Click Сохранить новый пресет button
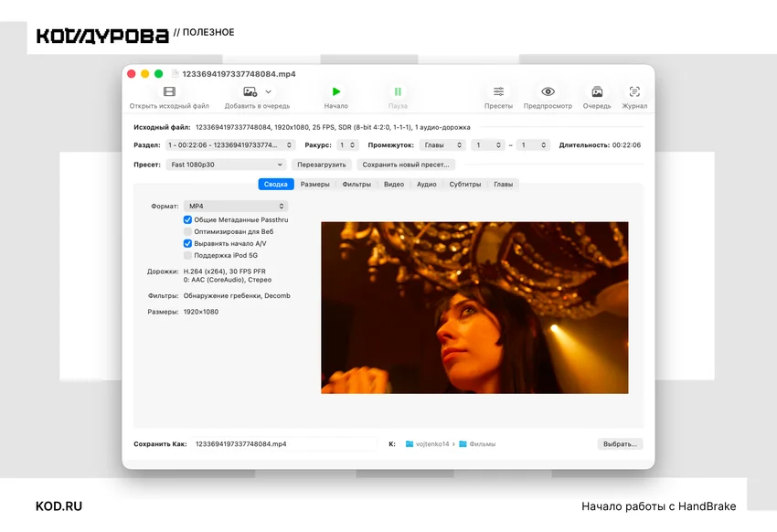Image resolution: width=777 pixels, height=532 pixels. (x=405, y=165)
